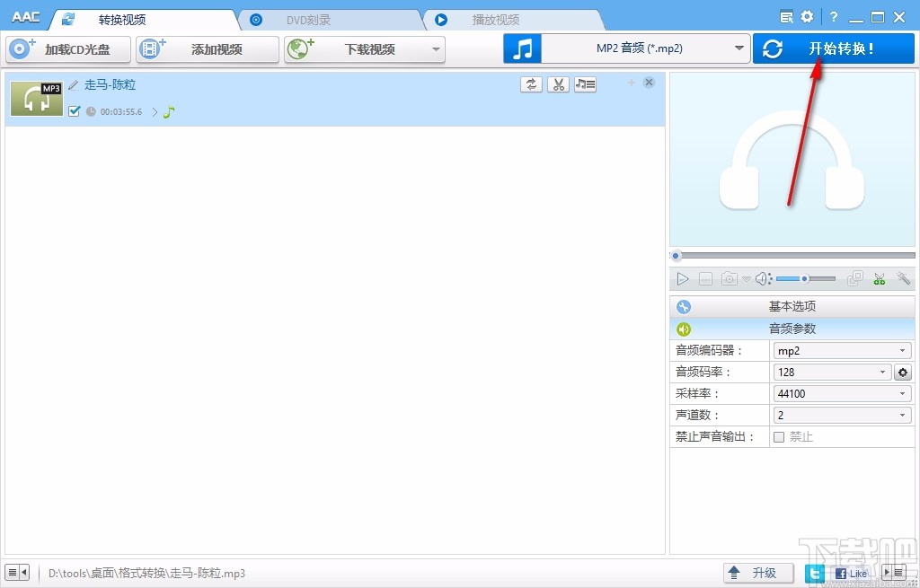Open bitrate settings via the gear icon

tap(902, 372)
